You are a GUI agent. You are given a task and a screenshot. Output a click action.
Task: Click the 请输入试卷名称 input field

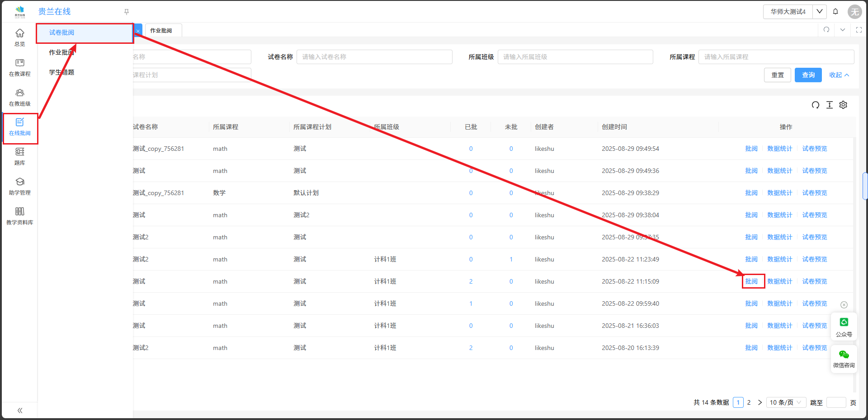click(x=374, y=57)
